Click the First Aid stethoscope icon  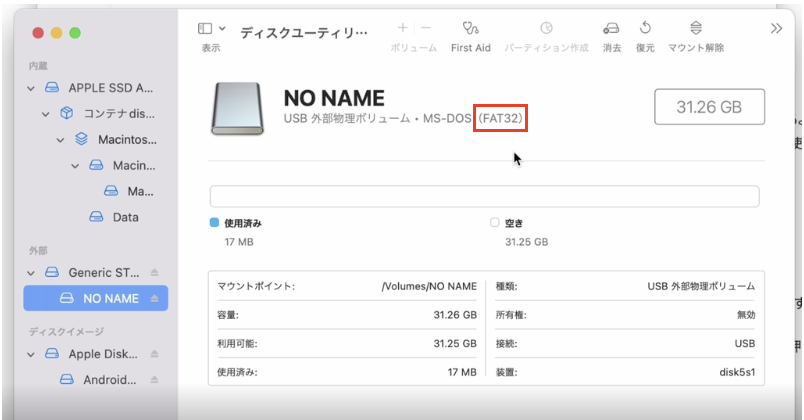click(470, 29)
